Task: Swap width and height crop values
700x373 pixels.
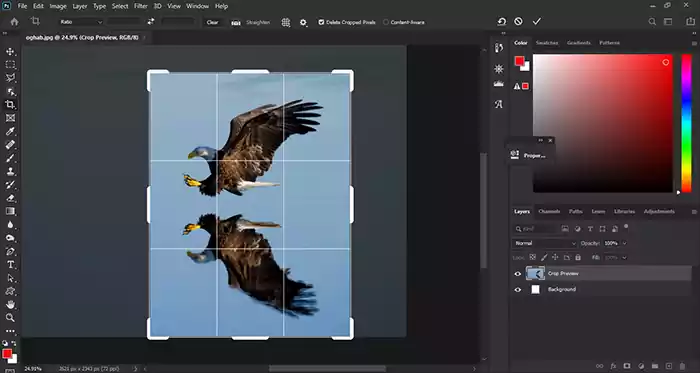Action: [x=151, y=21]
